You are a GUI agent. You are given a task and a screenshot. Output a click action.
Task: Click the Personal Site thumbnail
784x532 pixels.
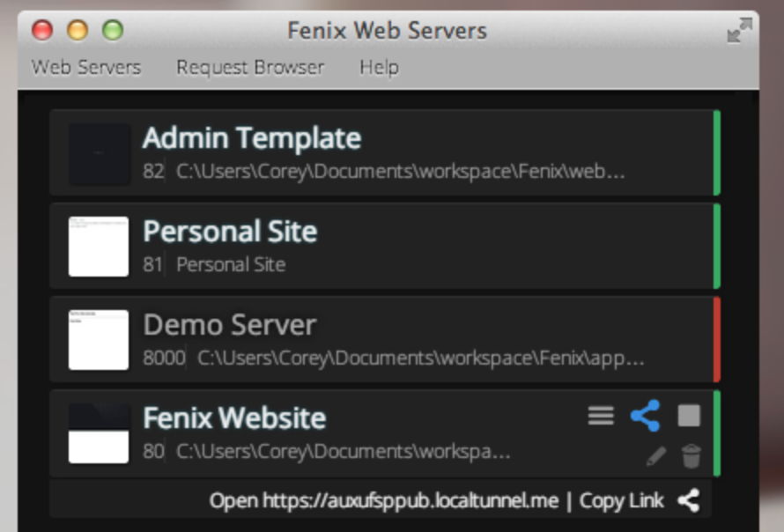99,247
